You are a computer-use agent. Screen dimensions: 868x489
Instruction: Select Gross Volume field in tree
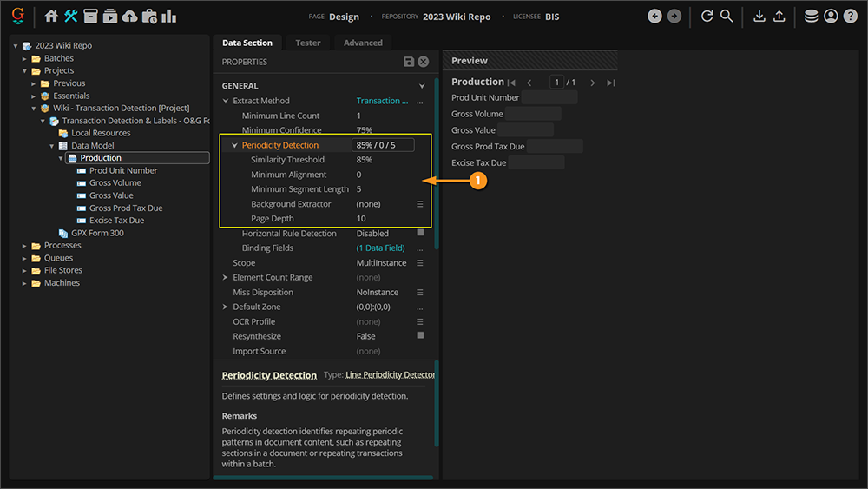(115, 183)
